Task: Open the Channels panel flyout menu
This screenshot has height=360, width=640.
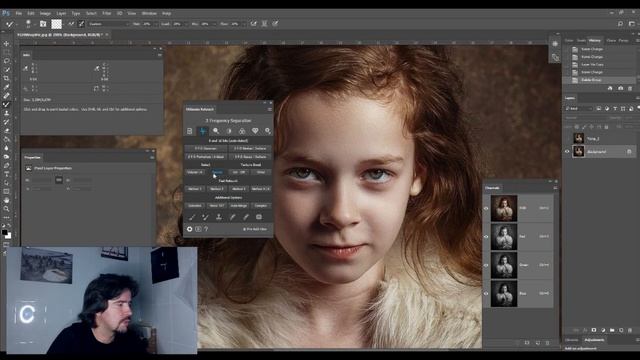Action: [x=555, y=188]
